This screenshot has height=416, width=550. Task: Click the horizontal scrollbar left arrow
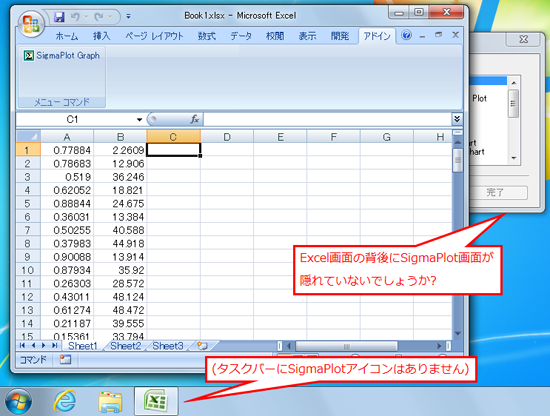point(289,346)
